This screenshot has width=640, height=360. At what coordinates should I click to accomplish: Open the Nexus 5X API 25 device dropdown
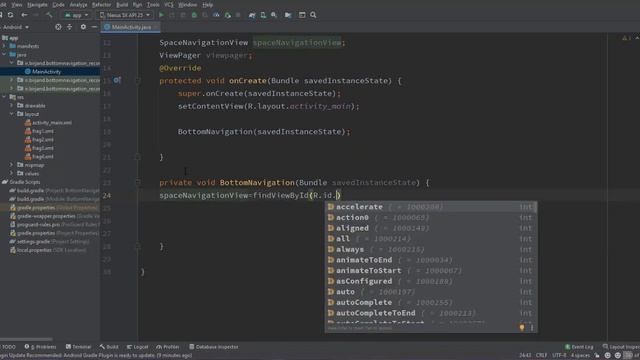[x=125, y=15]
